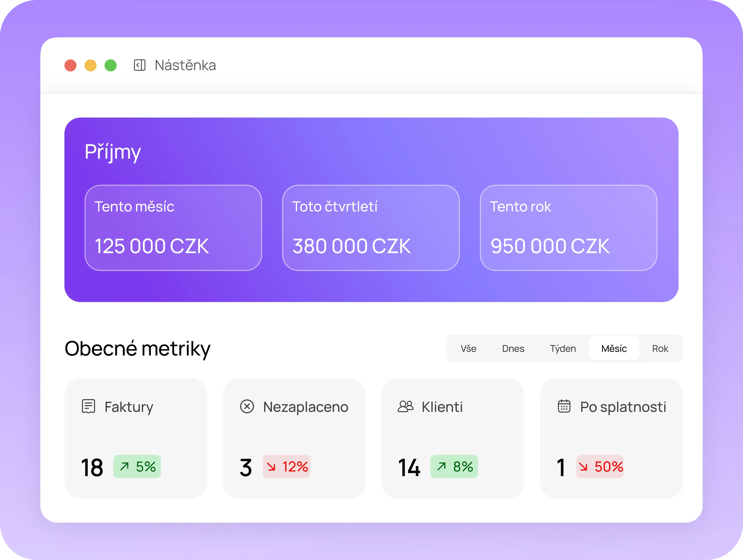Click the red close window button
This screenshot has width=743, height=560.
tap(71, 66)
